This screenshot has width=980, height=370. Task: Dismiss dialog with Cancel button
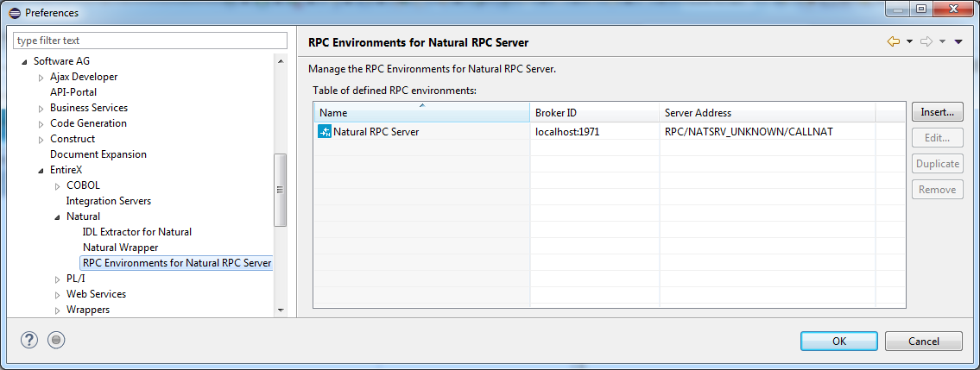point(923,341)
